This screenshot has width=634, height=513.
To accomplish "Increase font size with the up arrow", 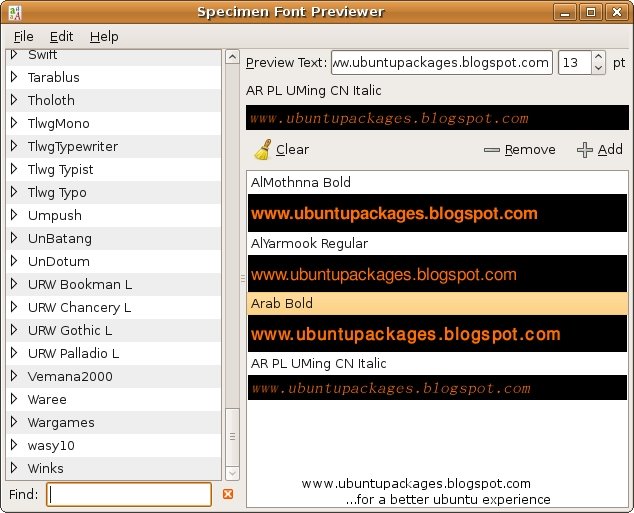I will (598, 57).
